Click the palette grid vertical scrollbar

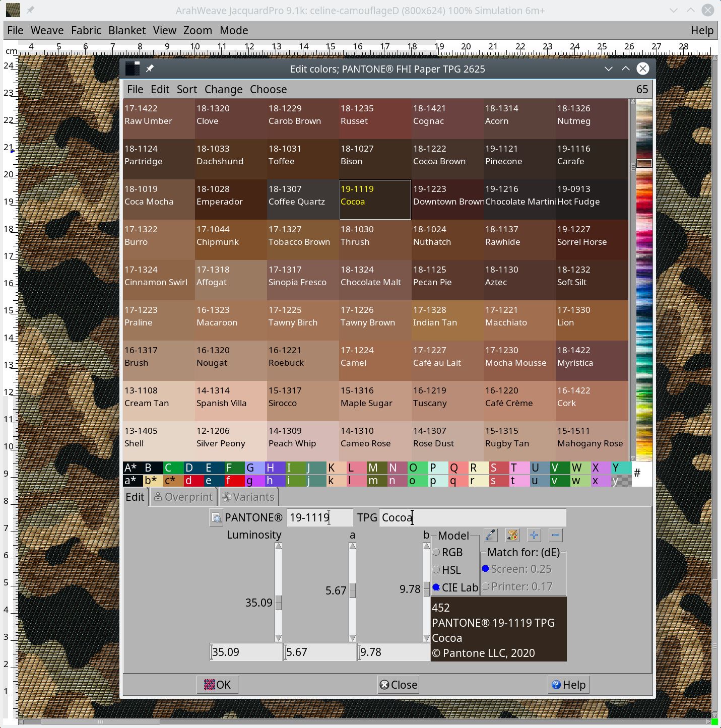[633, 280]
